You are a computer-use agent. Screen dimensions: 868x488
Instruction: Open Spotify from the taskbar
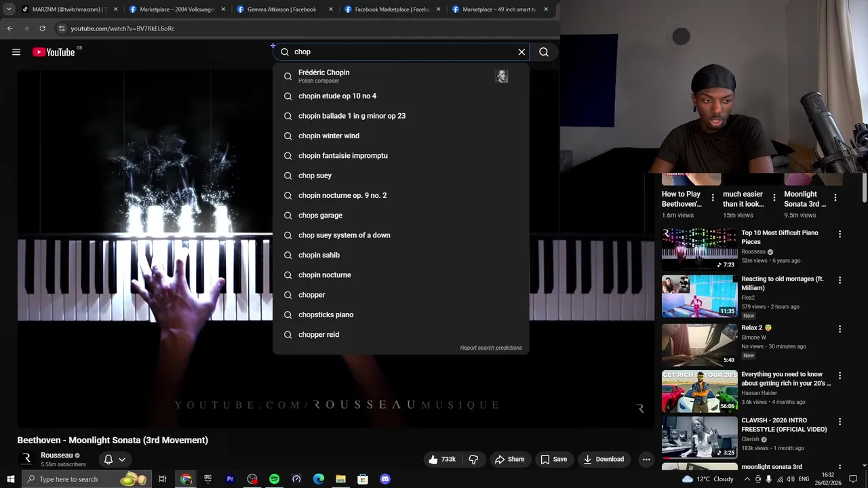tap(274, 479)
